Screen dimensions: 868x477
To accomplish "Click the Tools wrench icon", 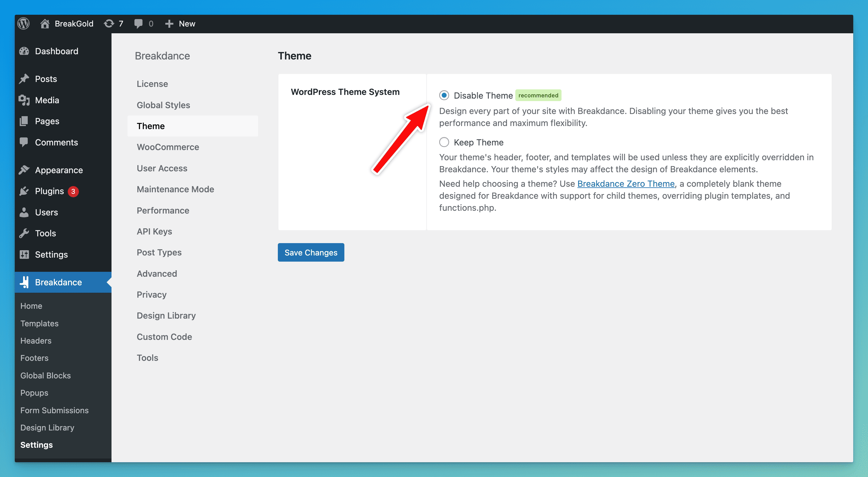I will (x=24, y=233).
